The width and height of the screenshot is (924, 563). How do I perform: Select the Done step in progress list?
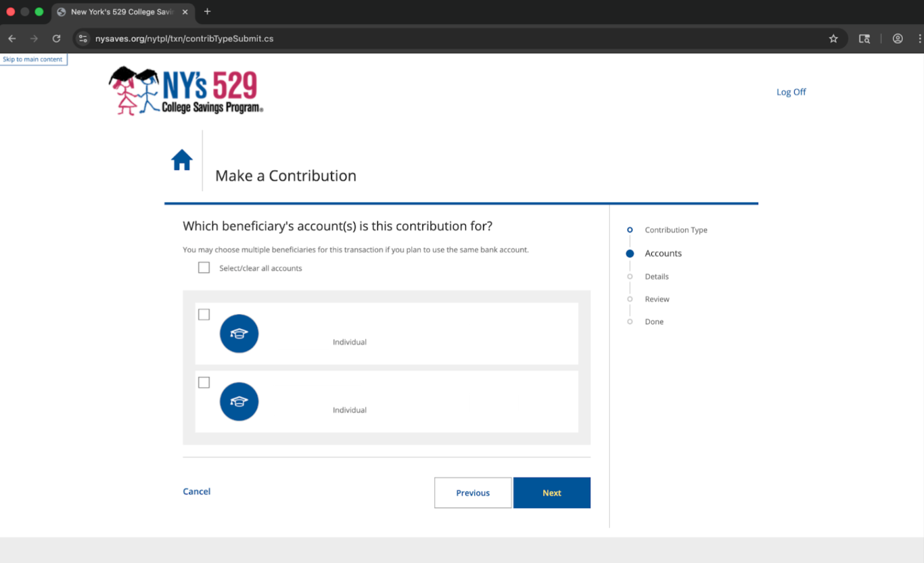[654, 321]
